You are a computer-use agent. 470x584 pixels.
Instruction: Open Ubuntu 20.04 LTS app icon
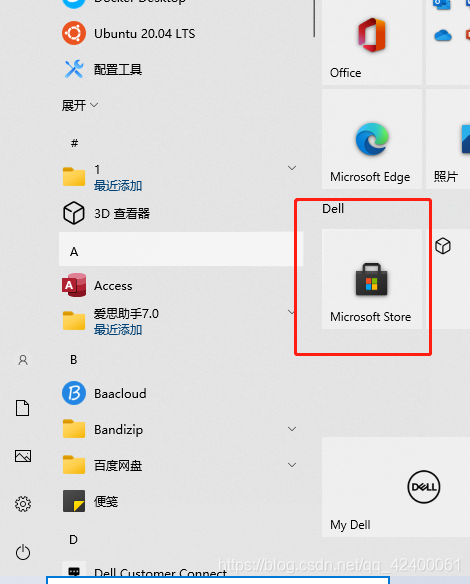point(74,33)
